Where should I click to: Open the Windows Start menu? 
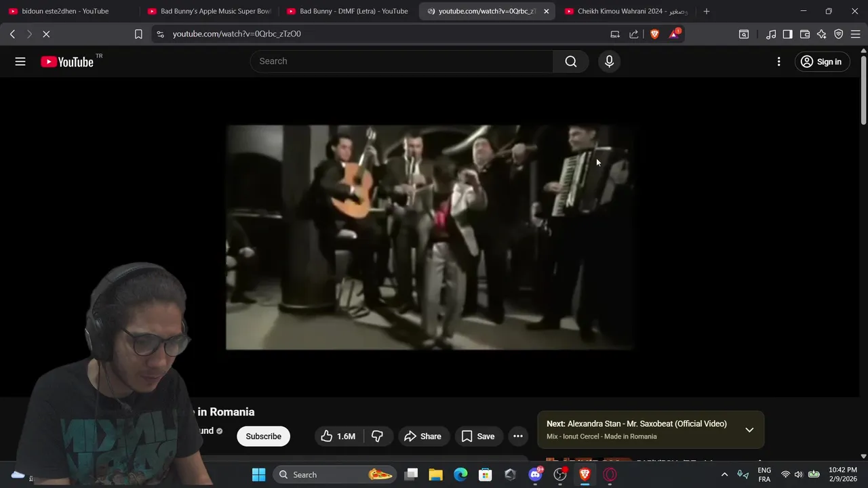[259, 474]
